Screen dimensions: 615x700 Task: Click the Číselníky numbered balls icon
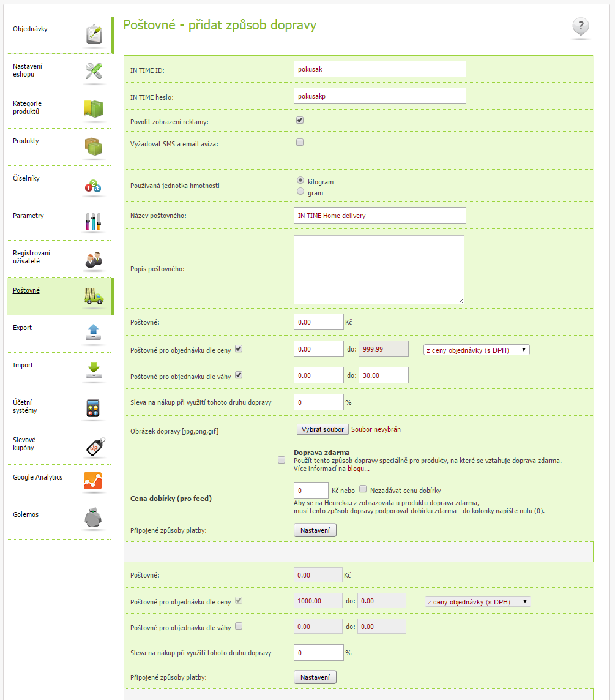coord(93,186)
